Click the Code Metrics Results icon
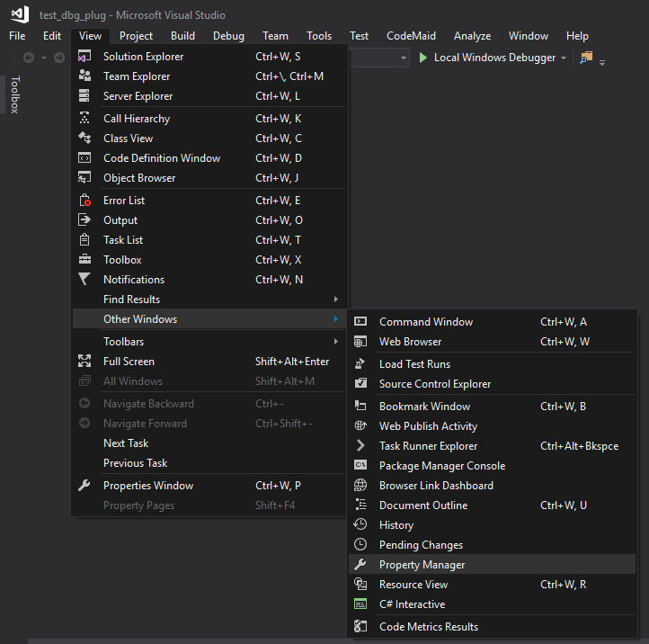The image size is (649, 644). click(x=360, y=627)
